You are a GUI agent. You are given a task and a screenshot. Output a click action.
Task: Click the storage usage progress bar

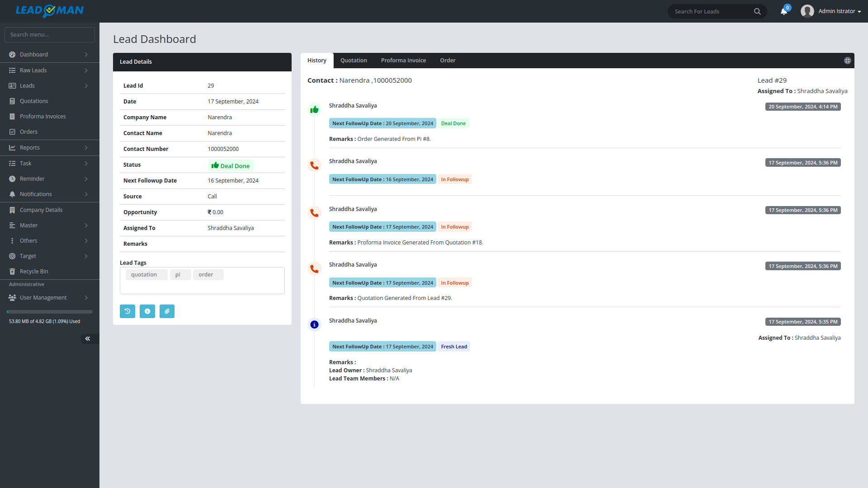[x=50, y=312]
